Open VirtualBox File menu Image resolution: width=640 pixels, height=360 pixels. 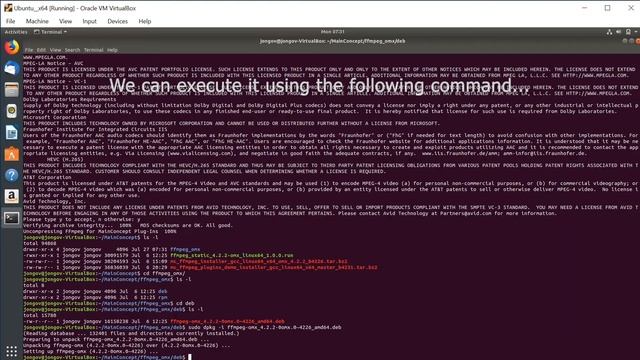[x=11, y=21]
